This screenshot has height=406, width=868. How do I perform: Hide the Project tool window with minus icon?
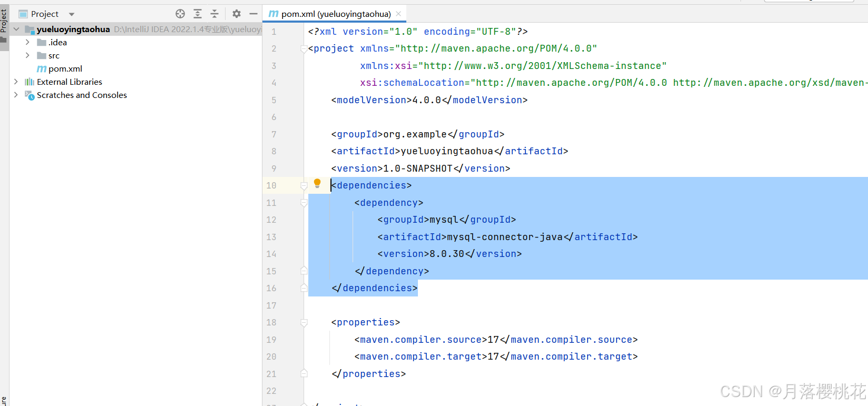coord(253,14)
